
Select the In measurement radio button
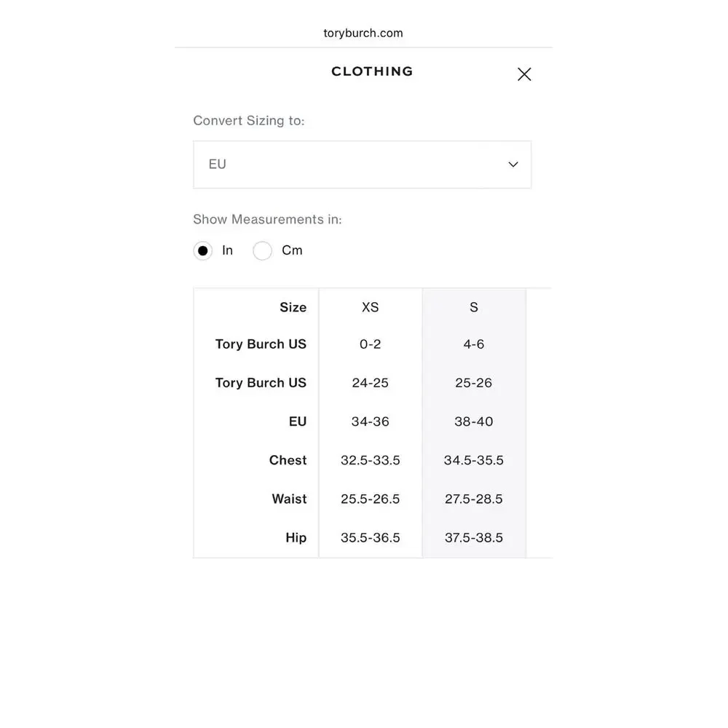coord(203,250)
